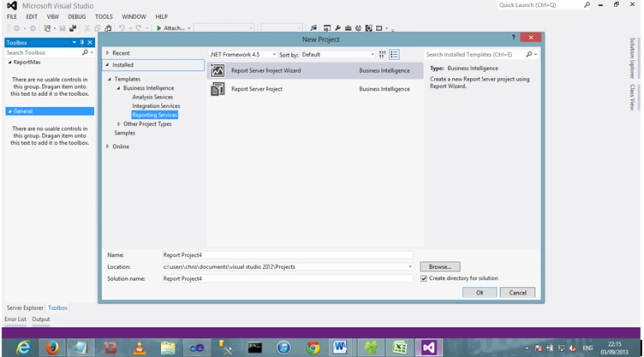Click the Search Toolbox field
The height and width of the screenshot is (357, 644).
click(x=44, y=53)
